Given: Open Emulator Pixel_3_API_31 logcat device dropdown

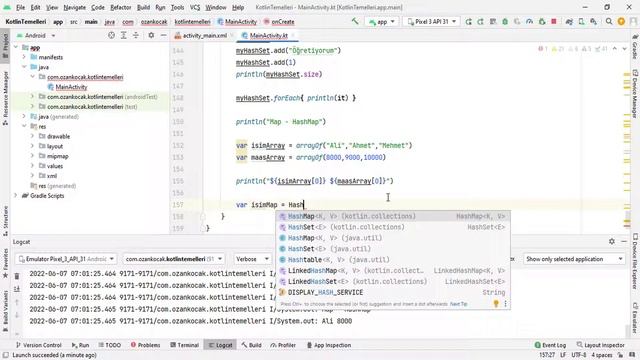Looking at the screenshot, I should pyautogui.click(x=67, y=259).
